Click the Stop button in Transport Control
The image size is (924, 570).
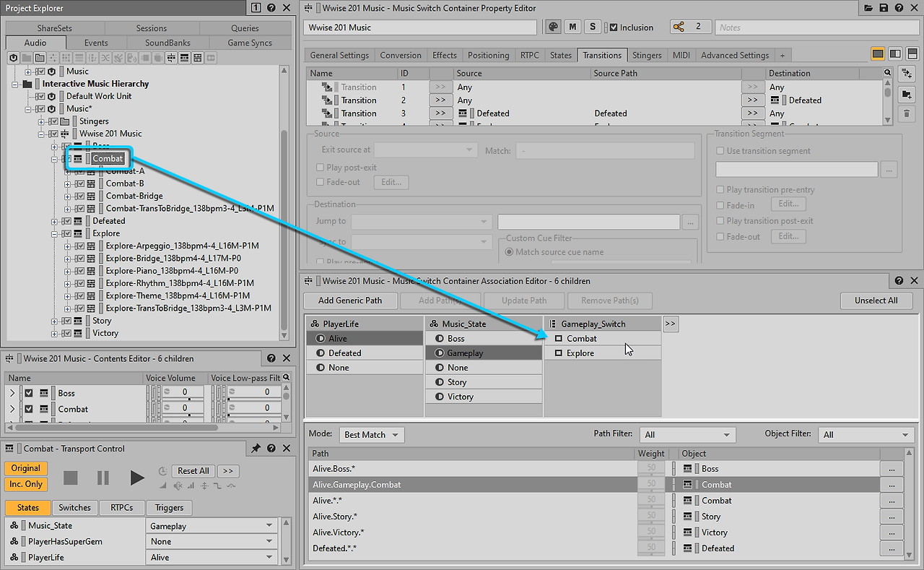pos(70,478)
